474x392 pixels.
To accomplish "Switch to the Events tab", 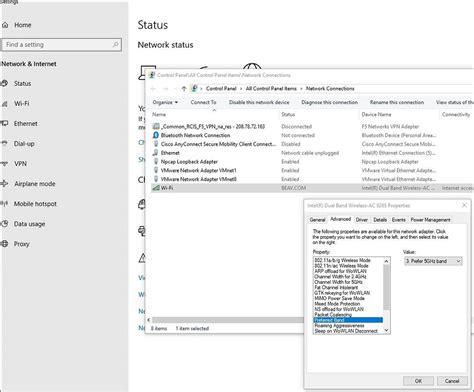I will point(399,220).
